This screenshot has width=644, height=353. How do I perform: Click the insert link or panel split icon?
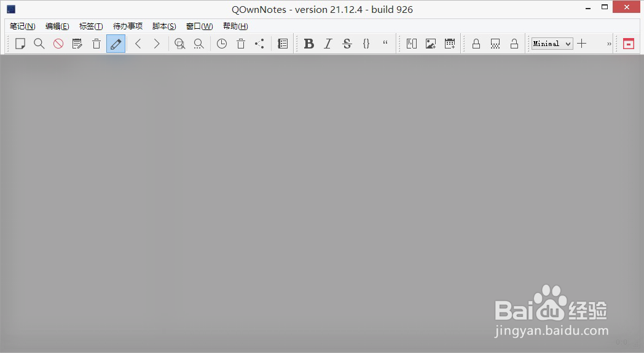click(x=412, y=44)
